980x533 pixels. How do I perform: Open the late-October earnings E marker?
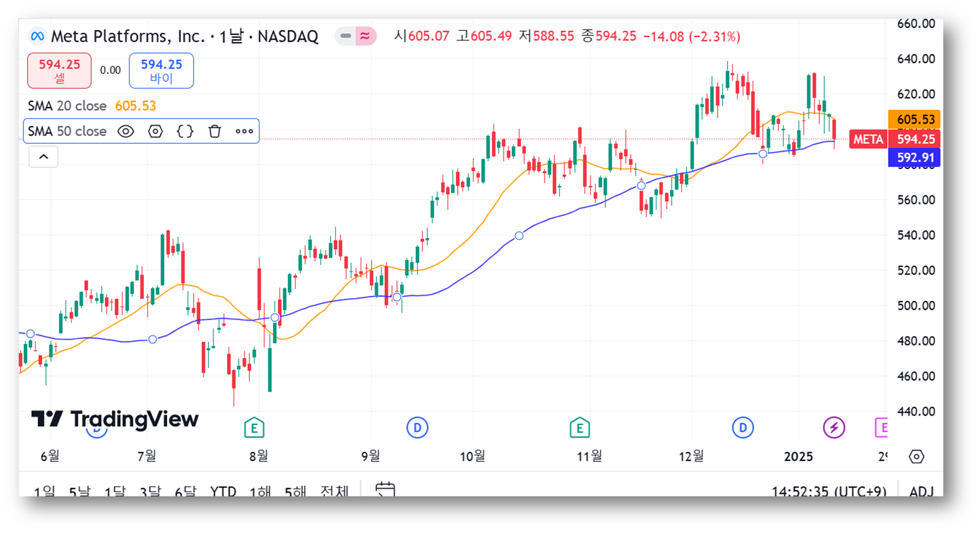(580, 428)
